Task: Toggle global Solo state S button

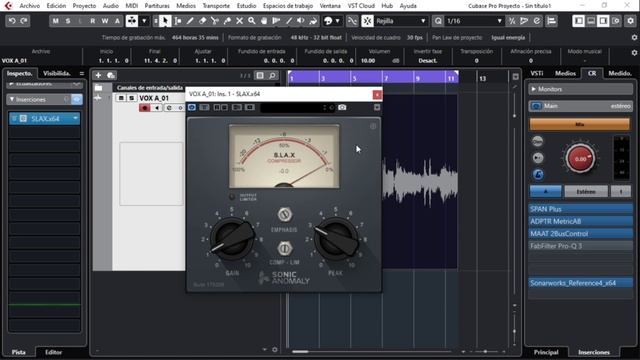Action: click(x=68, y=21)
